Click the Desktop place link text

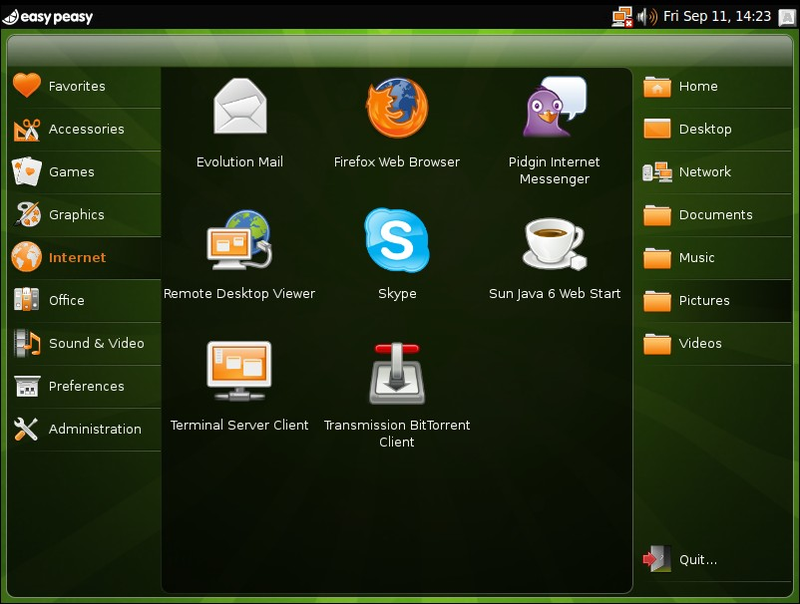click(705, 129)
